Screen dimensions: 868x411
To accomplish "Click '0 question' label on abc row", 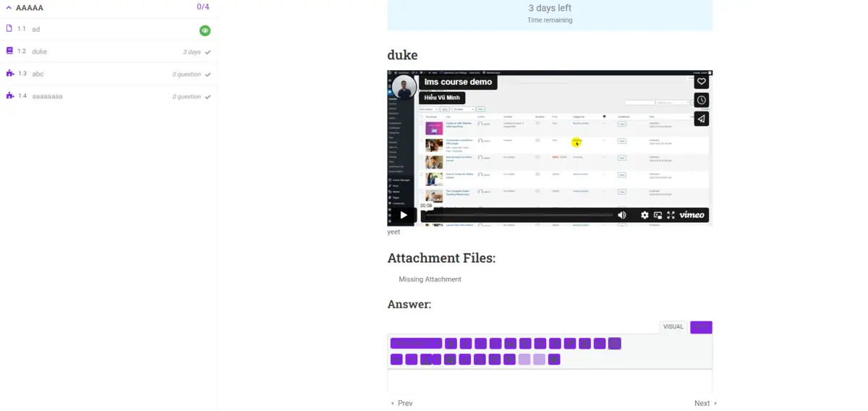I will pos(187,75).
